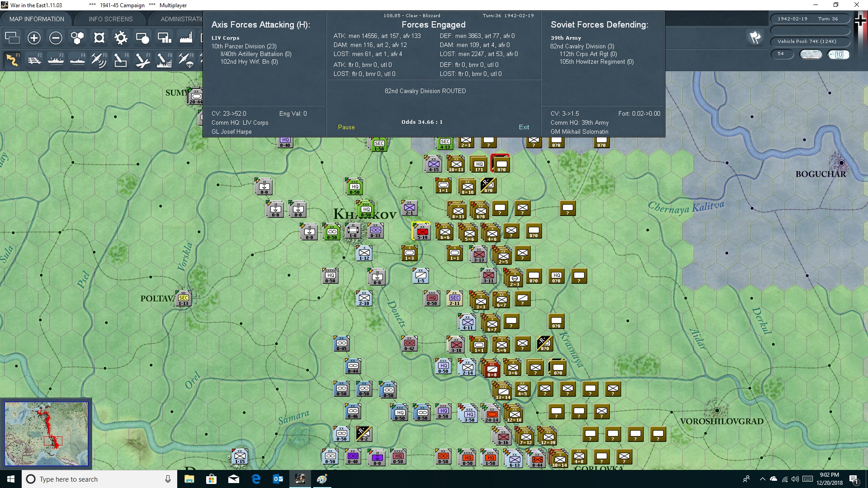The image size is (868, 488).
Task: Select the red 5-19 unit counter
Action: click(x=422, y=231)
